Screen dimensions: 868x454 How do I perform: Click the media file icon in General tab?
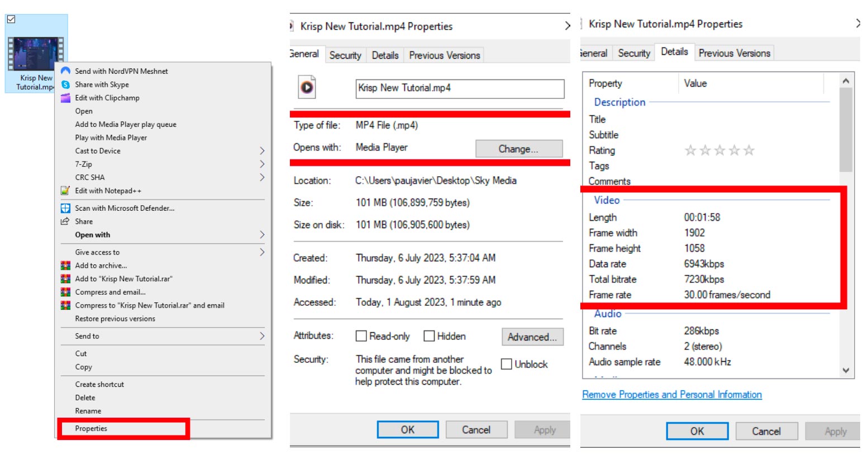(307, 87)
